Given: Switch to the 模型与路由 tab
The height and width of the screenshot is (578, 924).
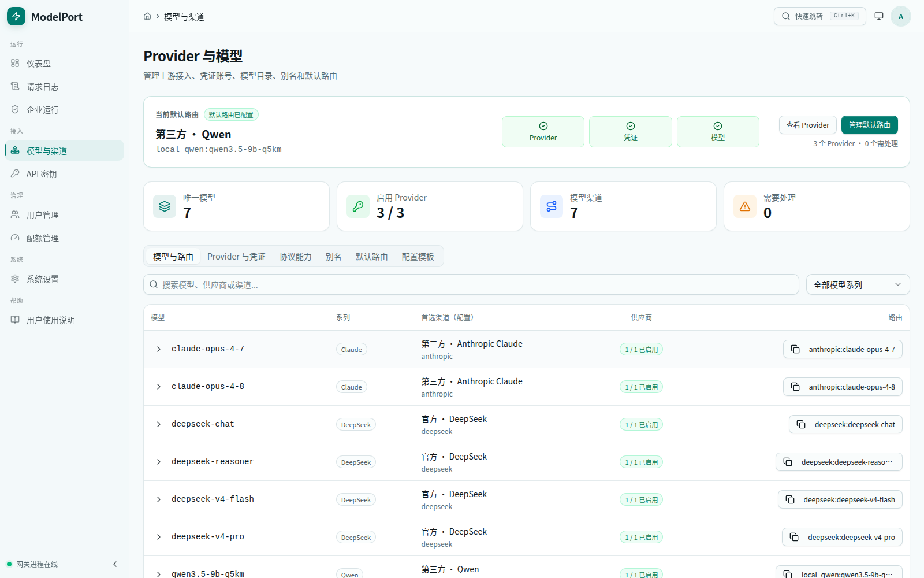Looking at the screenshot, I should [x=173, y=256].
